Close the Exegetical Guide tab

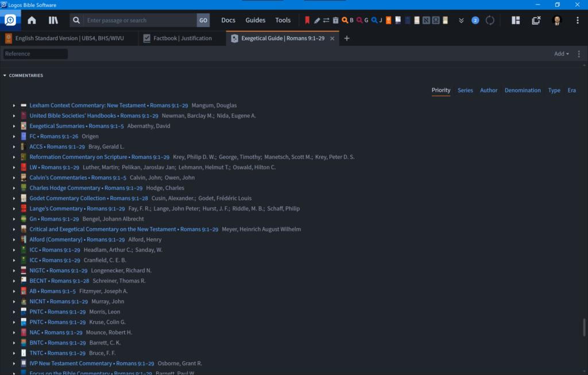click(332, 38)
